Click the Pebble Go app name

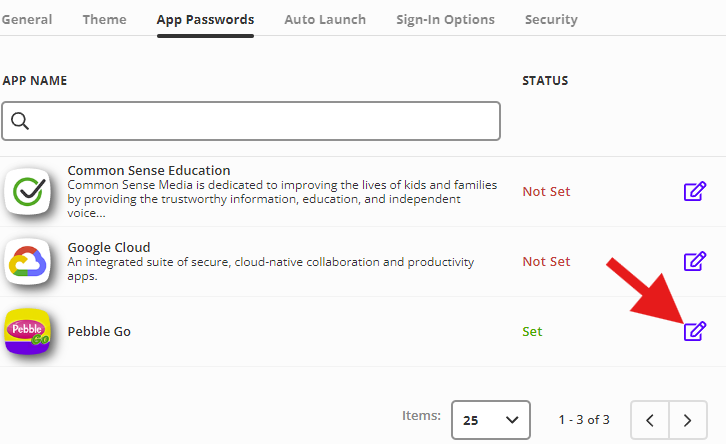click(x=99, y=331)
